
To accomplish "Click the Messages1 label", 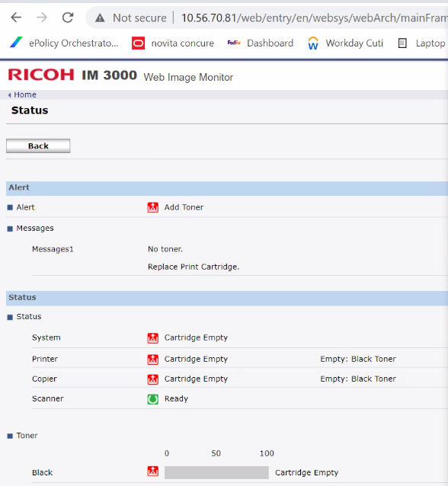I will (53, 249).
